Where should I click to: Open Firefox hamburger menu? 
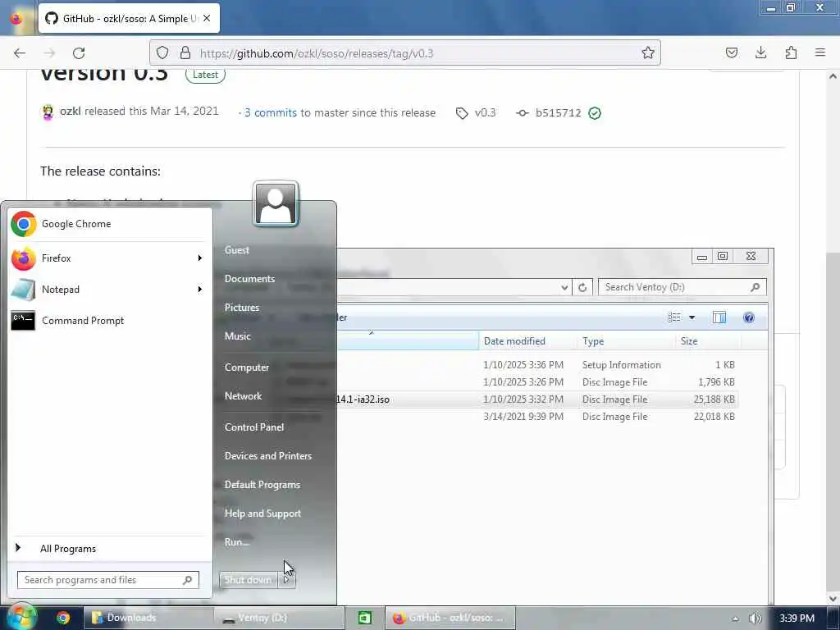[x=820, y=53]
